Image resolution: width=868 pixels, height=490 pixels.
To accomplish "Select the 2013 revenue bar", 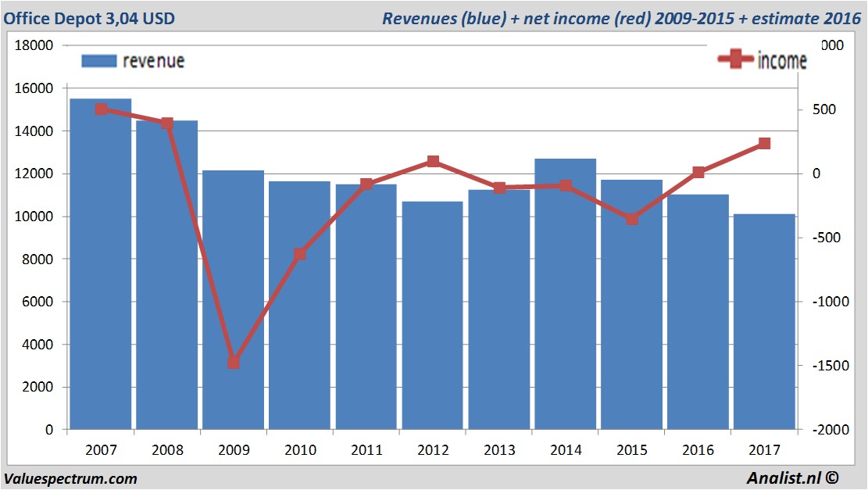I will [498, 309].
